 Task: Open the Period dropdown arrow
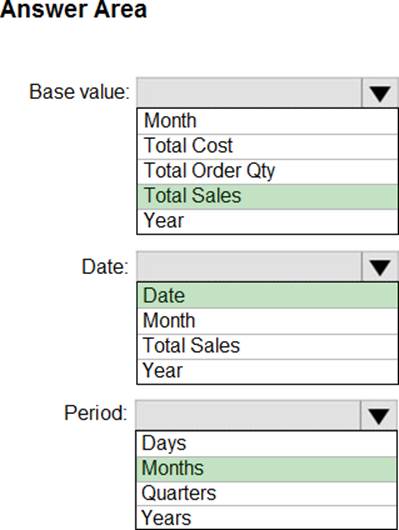(379, 415)
